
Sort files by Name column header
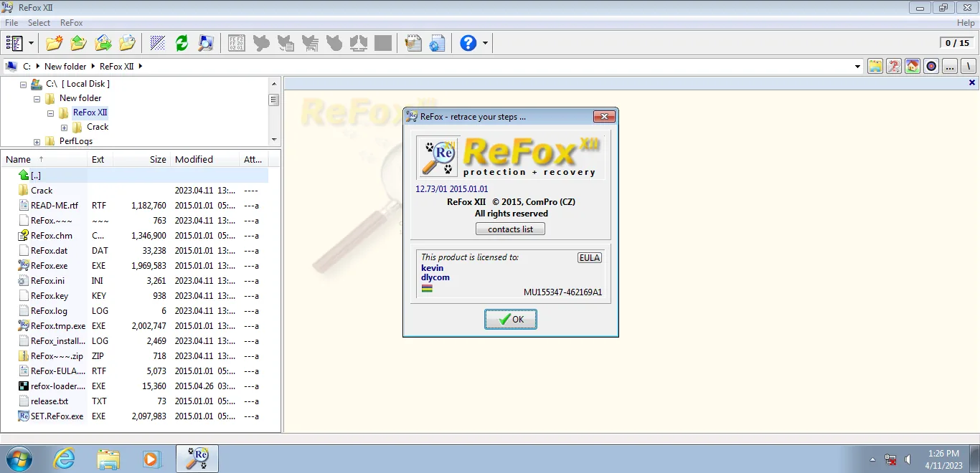tap(44, 159)
